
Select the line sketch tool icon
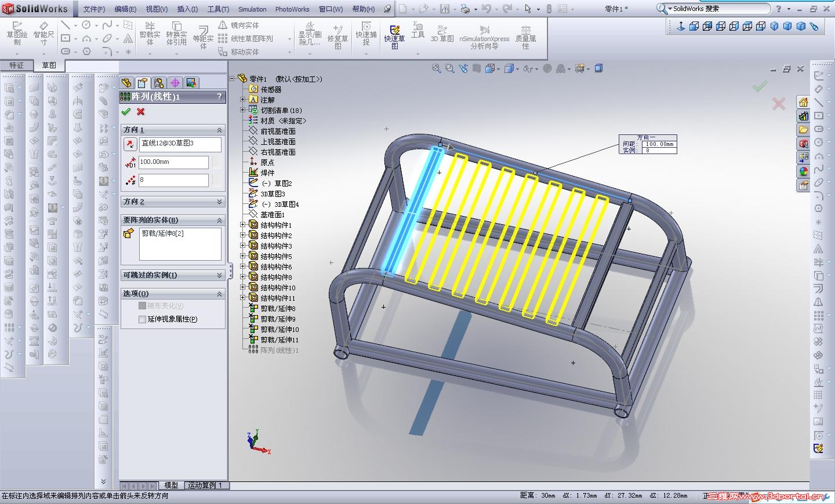(x=66, y=25)
